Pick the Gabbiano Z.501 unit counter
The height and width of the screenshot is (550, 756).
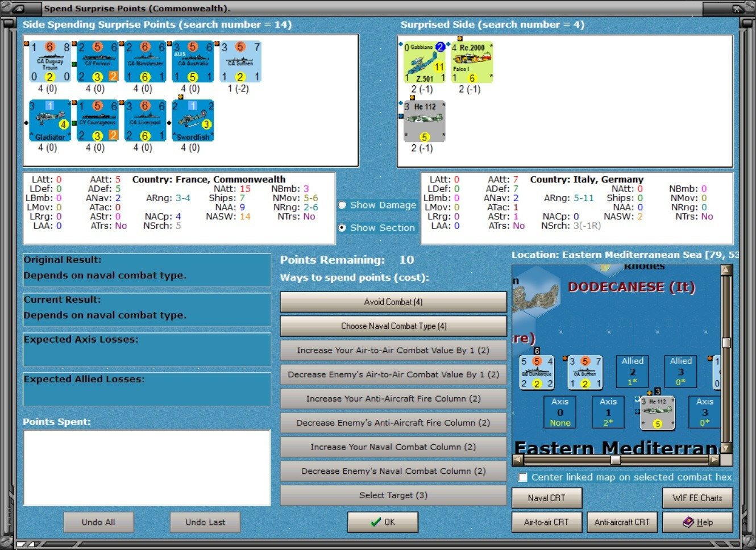pos(425,63)
